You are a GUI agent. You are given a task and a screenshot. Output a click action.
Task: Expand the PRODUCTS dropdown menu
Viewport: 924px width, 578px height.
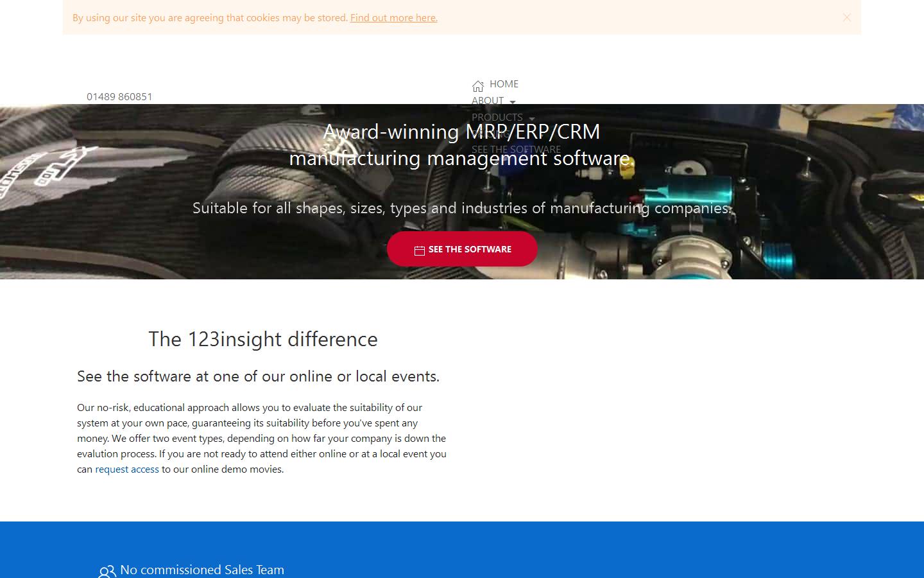coord(497,117)
